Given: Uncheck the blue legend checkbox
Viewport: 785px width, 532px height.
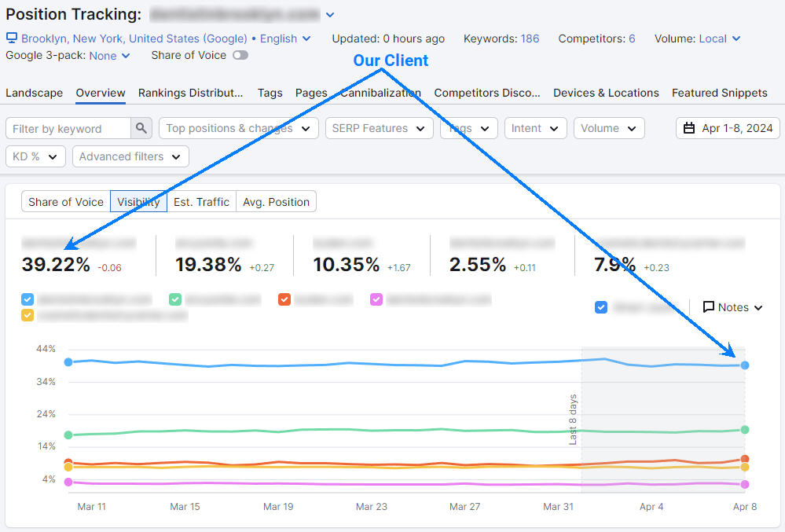Looking at the screenshot, I should pos(28,299).
